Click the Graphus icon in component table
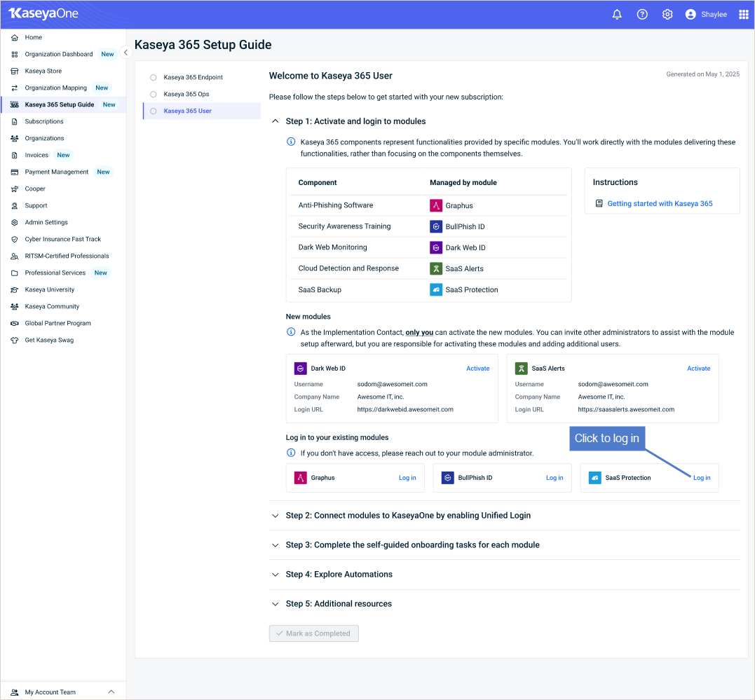The width and height of the screenshot is (755, 700). pyautogui.click(x=436, y=205)
